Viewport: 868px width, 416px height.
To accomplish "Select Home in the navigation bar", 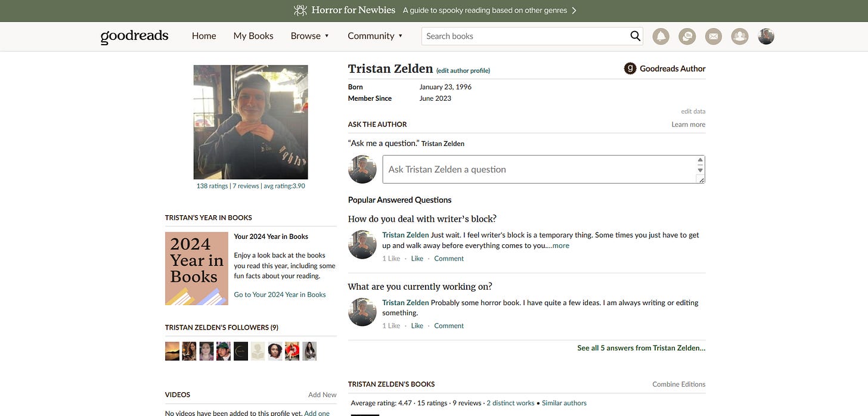I will (204, 36).
